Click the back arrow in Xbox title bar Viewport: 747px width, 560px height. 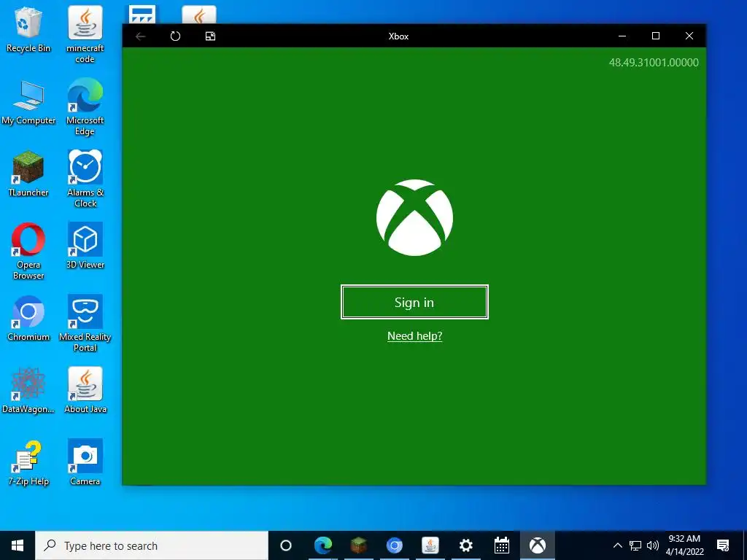pyautogui.click(x=141, y=36)
